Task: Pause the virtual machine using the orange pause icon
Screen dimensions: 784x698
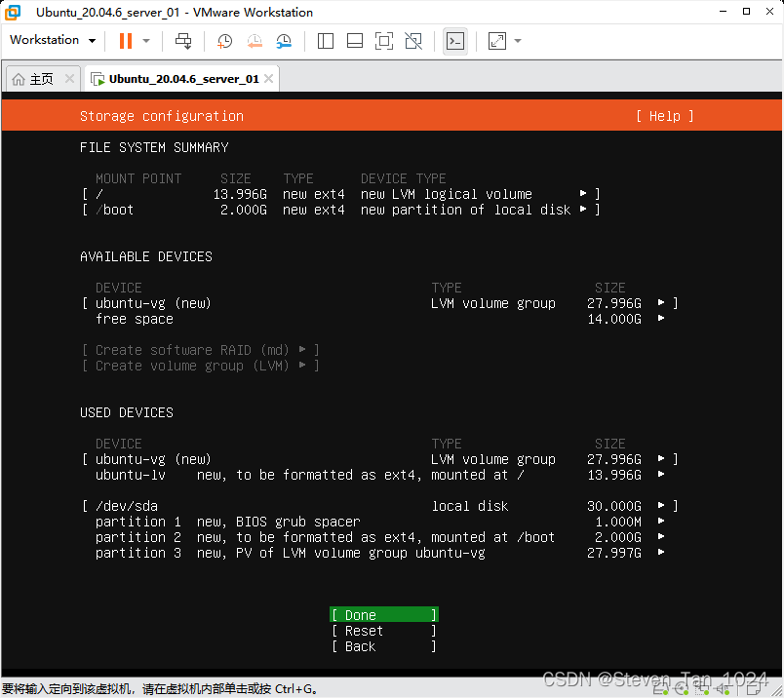Action: (x=126, y=41)
